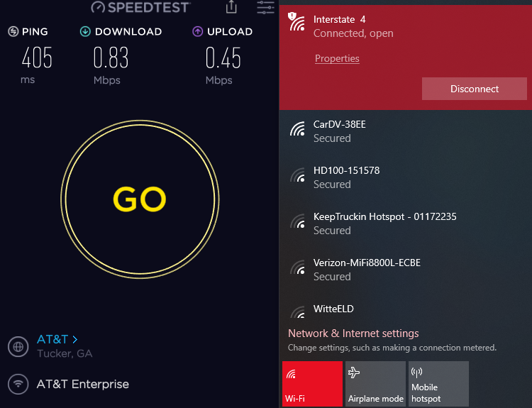This screenshot has height=408, width=532.
Task: Click 'Change settings, such as making a connection metered' text
Action: coord(392,348)
